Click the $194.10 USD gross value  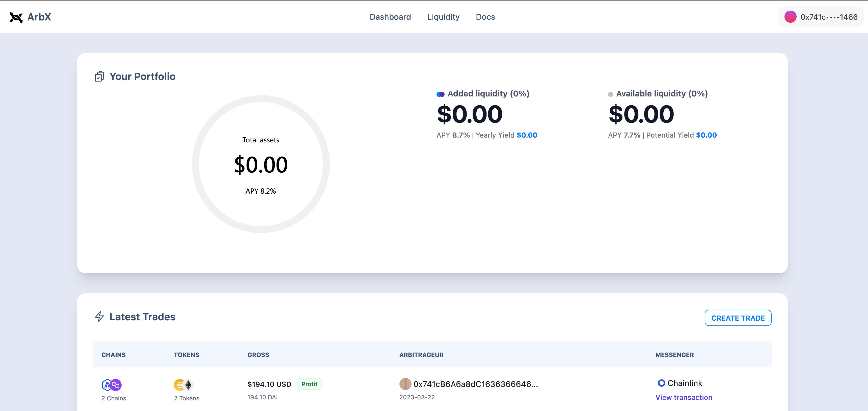269,384
